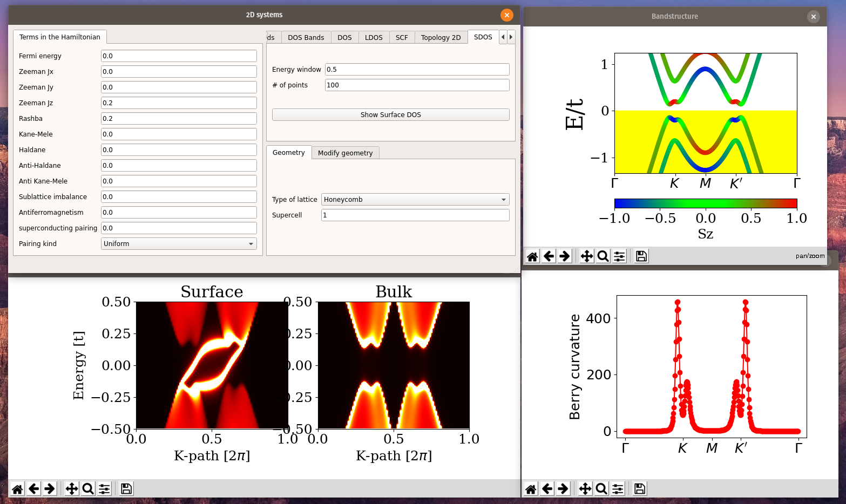The width and height of the screenshot is (846, 504).
Task: Open the Pairing kind dropdown
Action: pos(179,244)
